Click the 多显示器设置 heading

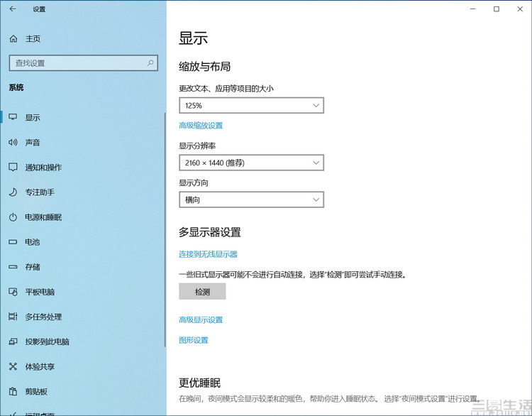tap(210, 233)
